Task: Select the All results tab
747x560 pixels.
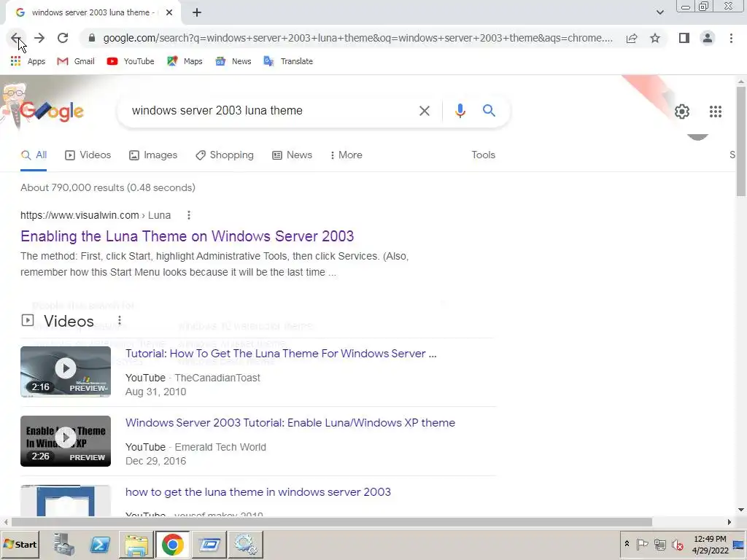Action: [34, 155]
